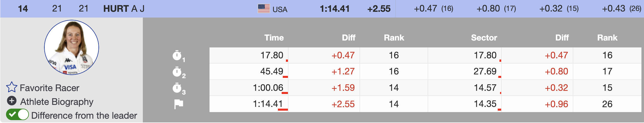
Task: Click finish time 1:14.41 in header row
Action: pyautogui.click(x=335, y=9)
